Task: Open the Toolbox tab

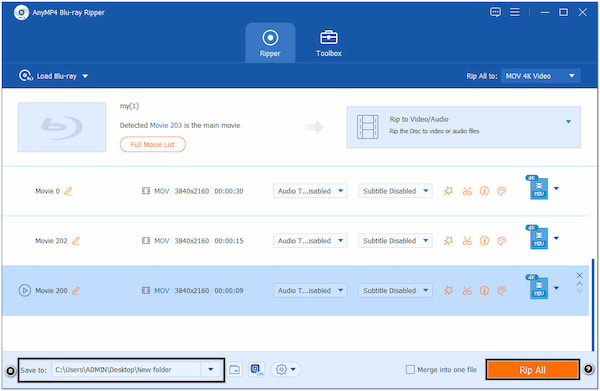Action: [329, 43]
